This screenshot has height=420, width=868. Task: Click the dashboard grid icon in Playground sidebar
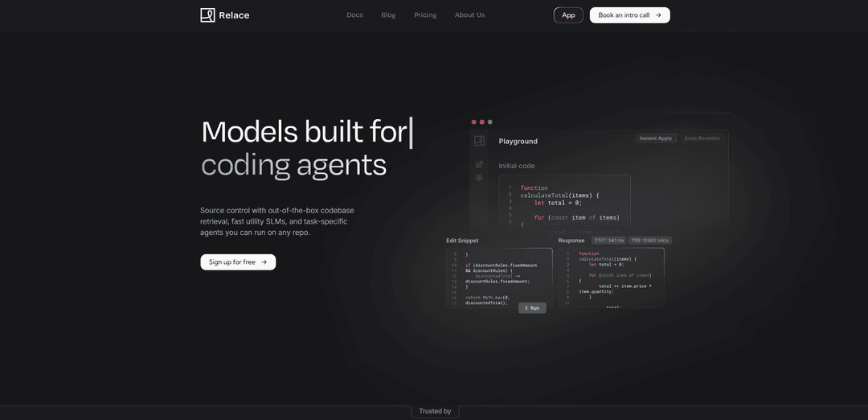[x=479, y=164]
